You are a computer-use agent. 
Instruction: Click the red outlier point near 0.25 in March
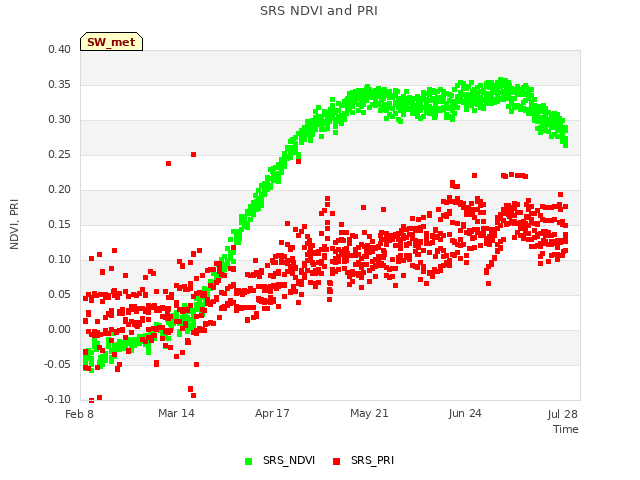click(193, 155)
